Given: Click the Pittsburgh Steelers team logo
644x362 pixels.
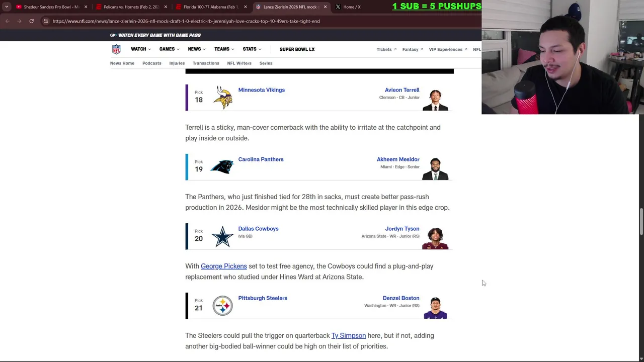Looking at the screenshot, I should pos(222,306).
